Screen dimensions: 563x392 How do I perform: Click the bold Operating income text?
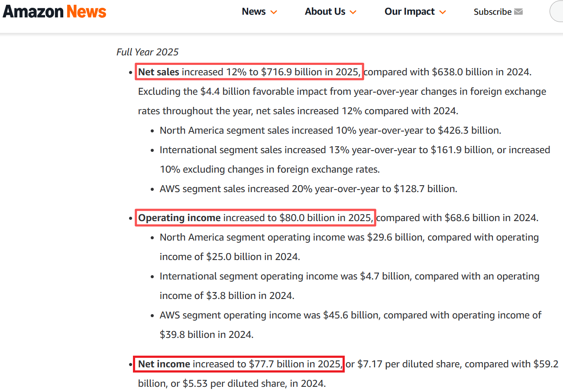(x=179, y=218)
